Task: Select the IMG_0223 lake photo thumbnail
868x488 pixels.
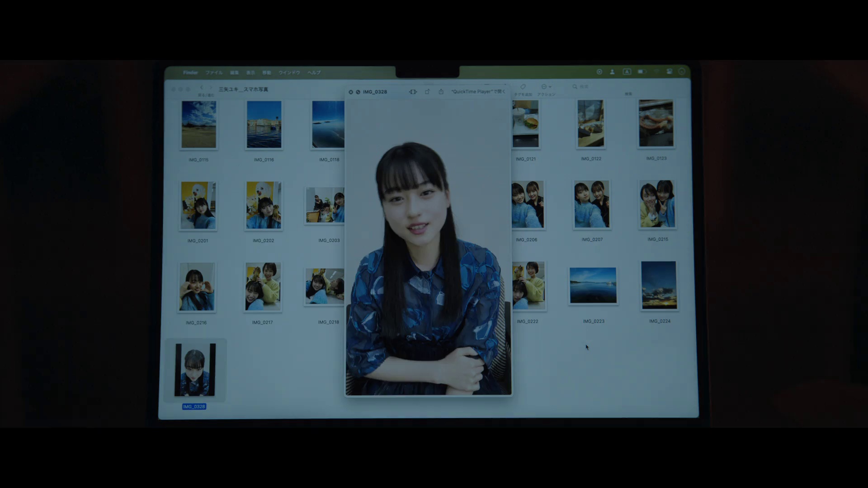Action: (x=593, y=286)
